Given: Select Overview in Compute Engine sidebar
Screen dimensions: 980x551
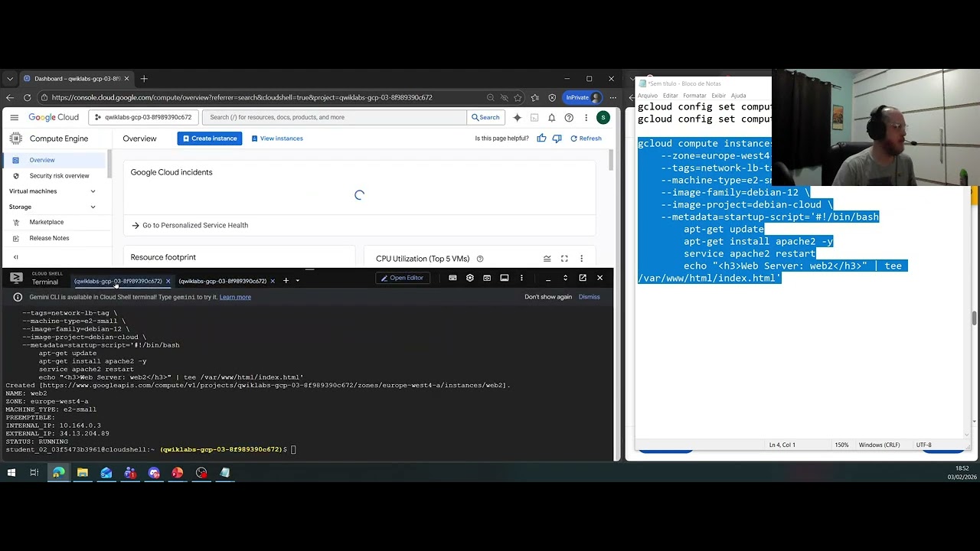Looking at the screenshot, I should click(52, 160).
